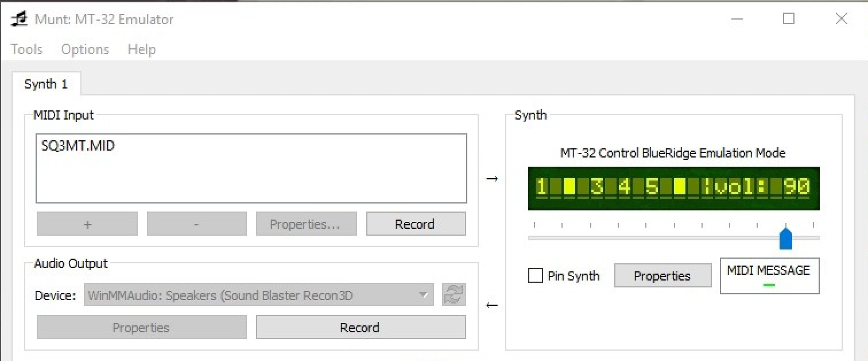Click the MT-32 LCD display
Image resolution: width=868 pixels, height=361 pixels.
point(673,188)
